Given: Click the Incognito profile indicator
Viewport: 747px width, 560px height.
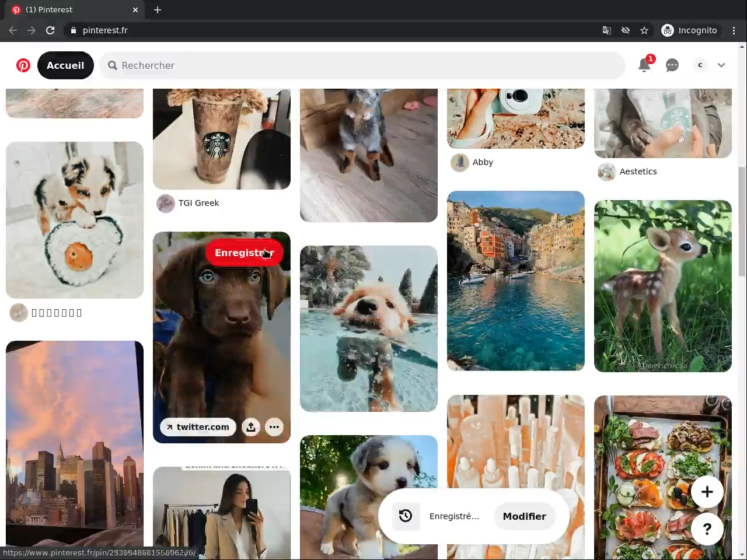Looking at the screenshot, I should 689,30.
